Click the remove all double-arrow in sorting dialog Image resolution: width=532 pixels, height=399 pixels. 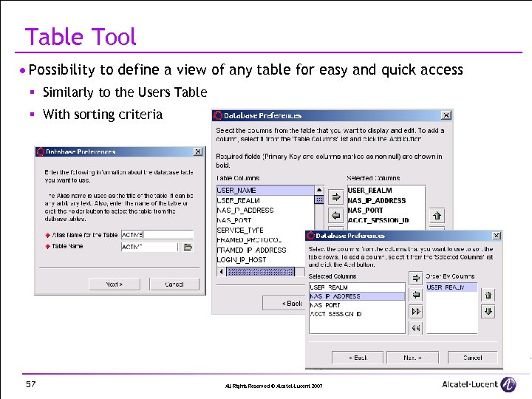(416, 328)
